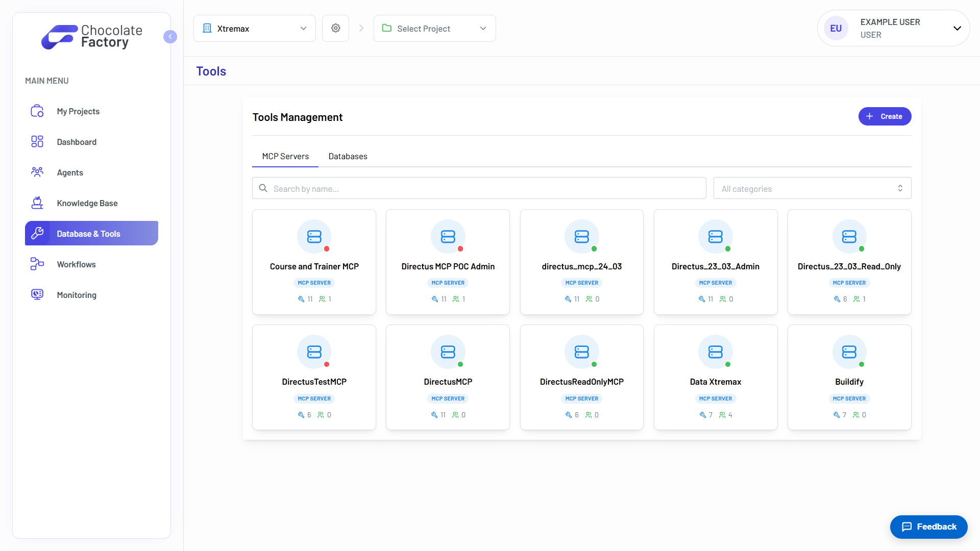Screen dimensions: 980x551
Task: Open the Directus_23_03_Read_Only card
Action: [x=849, y=262]
